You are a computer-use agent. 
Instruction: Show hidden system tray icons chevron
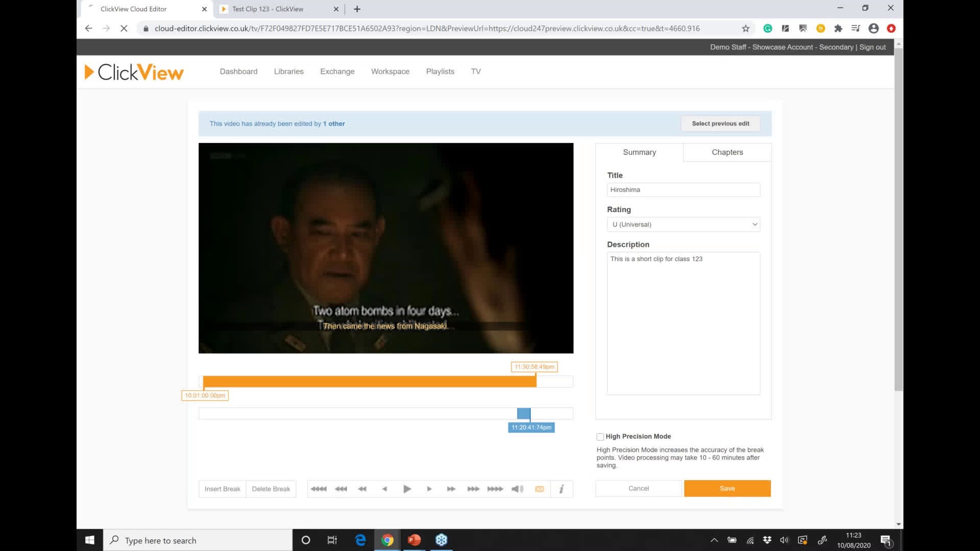714,540
